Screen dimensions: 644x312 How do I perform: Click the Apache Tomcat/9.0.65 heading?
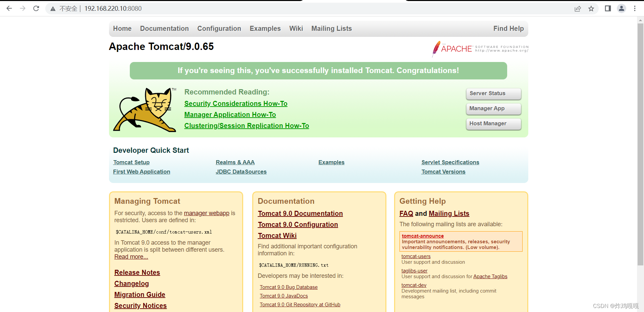161,46
